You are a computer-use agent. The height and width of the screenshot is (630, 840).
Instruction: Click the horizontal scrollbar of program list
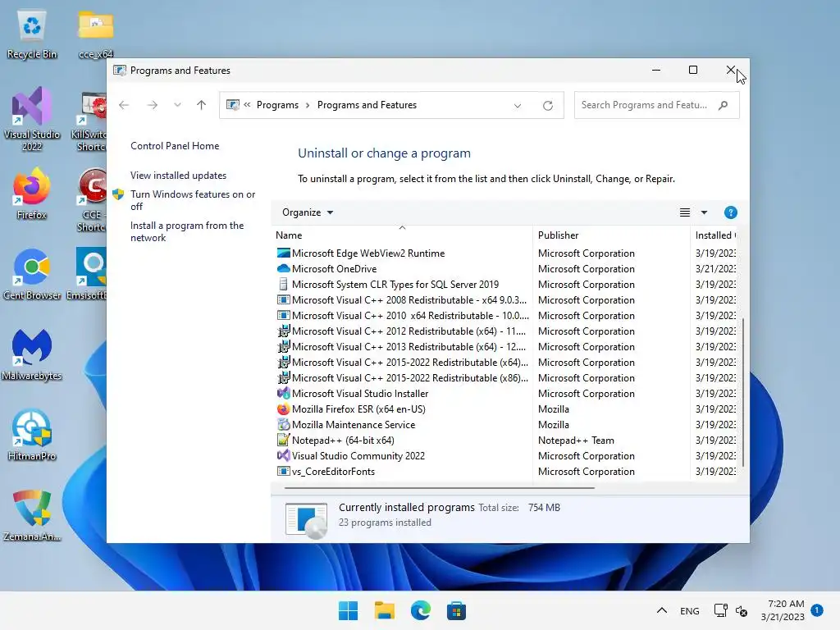click(440, 488)
